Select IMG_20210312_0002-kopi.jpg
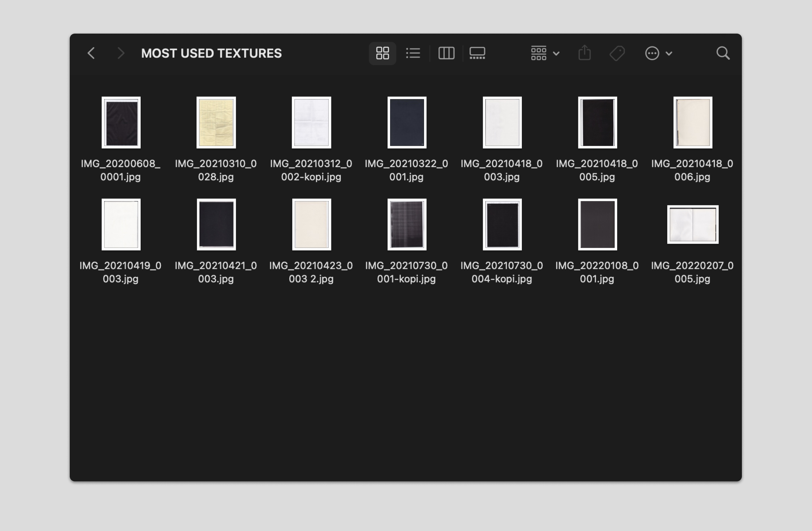Screen dimensions: 812x531 [311, 122]
